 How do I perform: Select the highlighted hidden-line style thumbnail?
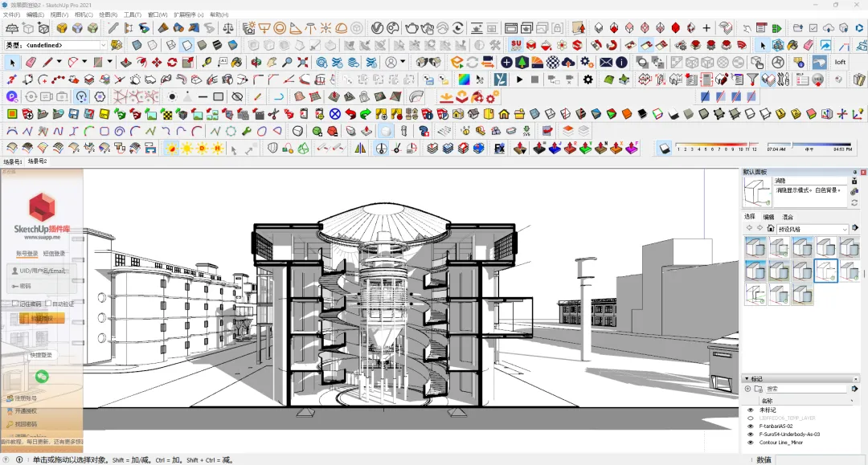click(825, 271)
